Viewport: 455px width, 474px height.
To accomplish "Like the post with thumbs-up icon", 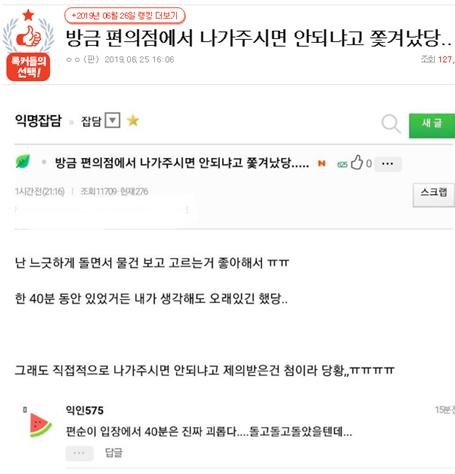I will (x=357, y=163).
